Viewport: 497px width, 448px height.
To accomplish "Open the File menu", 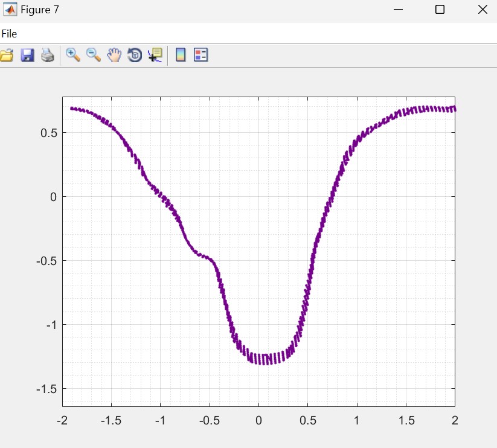I will coord(9,34).
